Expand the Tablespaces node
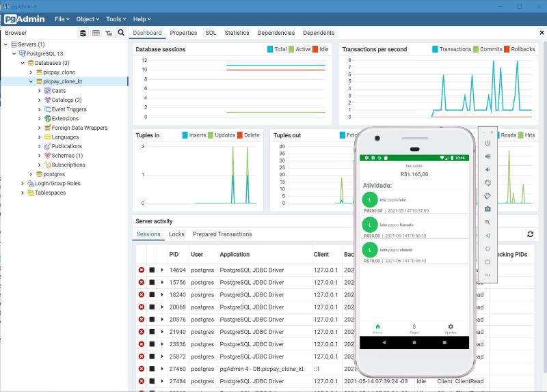 click(23, 193)
